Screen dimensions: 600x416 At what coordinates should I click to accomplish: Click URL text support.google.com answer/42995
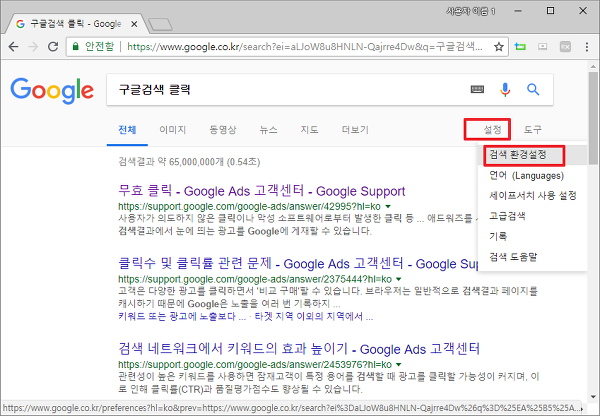click(x=249, y=207)
